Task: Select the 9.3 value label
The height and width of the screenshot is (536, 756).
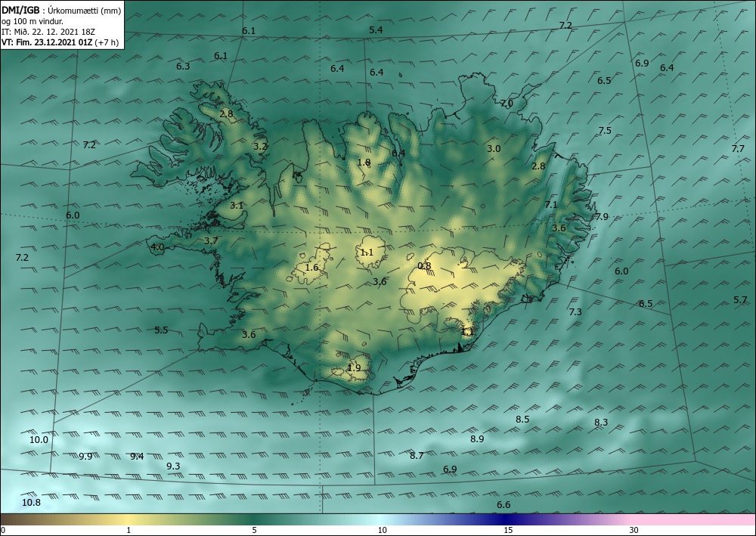Action: (173, 466)
